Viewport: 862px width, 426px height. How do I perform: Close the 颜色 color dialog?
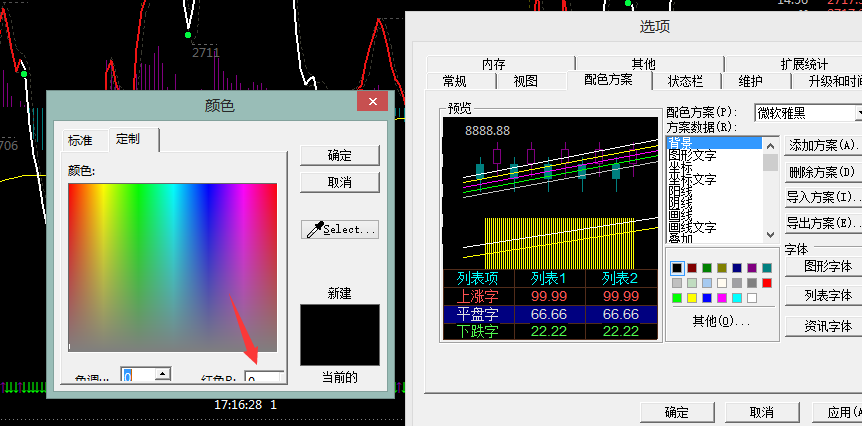coord(372,102)
